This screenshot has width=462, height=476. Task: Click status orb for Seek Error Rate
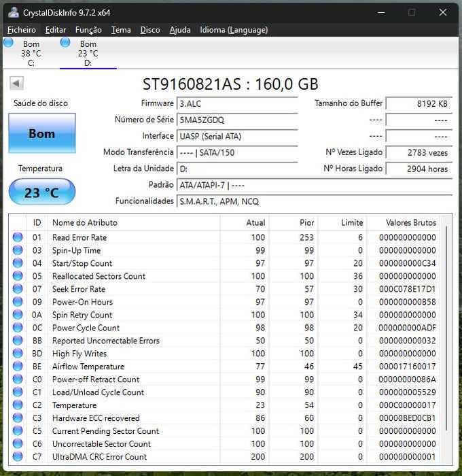(x=18, y=289)
